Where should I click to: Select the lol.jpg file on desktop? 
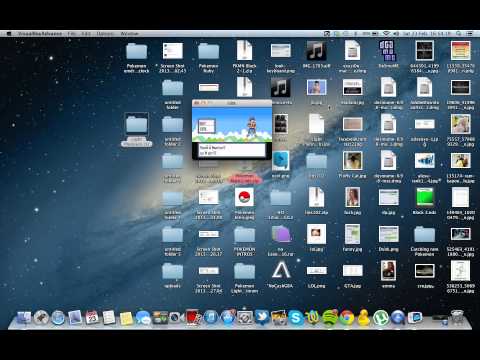pyautogui.click(x=316, y=237)
